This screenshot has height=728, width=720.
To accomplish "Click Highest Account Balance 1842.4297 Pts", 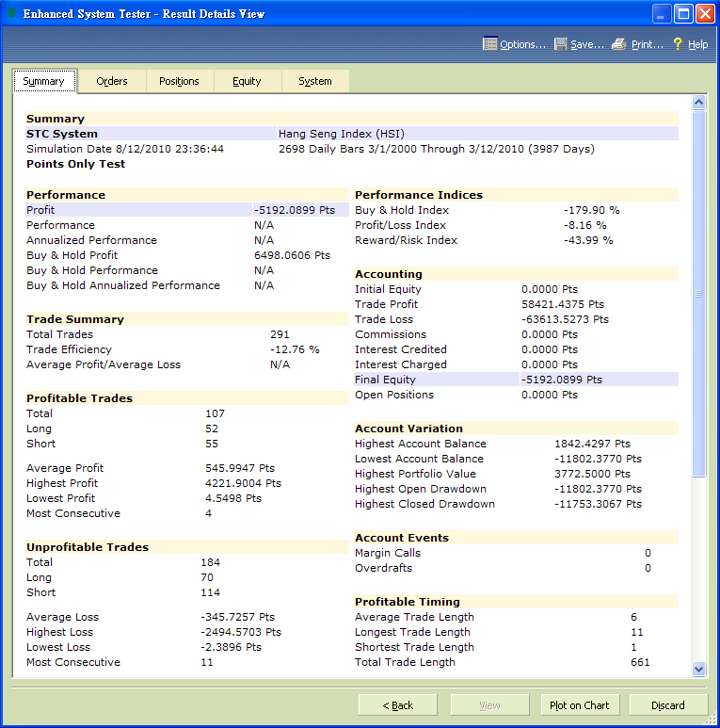I will [x=592, y=444].
